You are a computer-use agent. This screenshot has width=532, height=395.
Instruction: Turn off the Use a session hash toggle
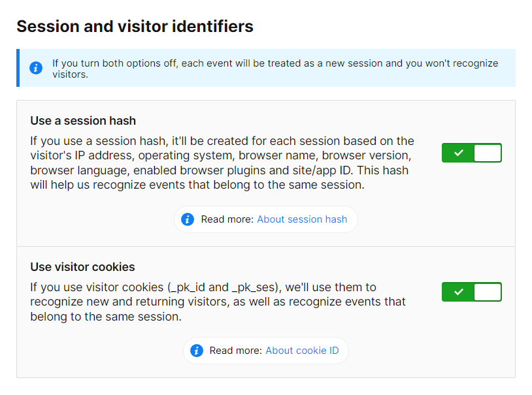click(x=472, y=153)
